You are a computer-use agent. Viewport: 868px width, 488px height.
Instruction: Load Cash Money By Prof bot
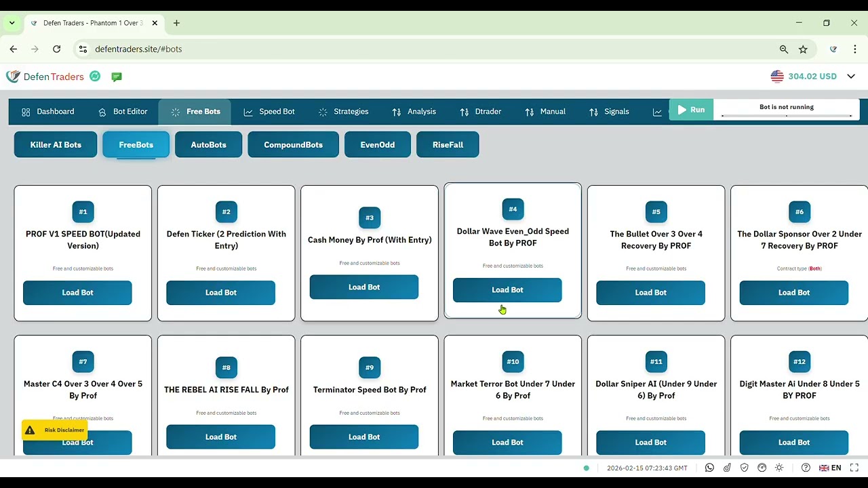(364, 287)
